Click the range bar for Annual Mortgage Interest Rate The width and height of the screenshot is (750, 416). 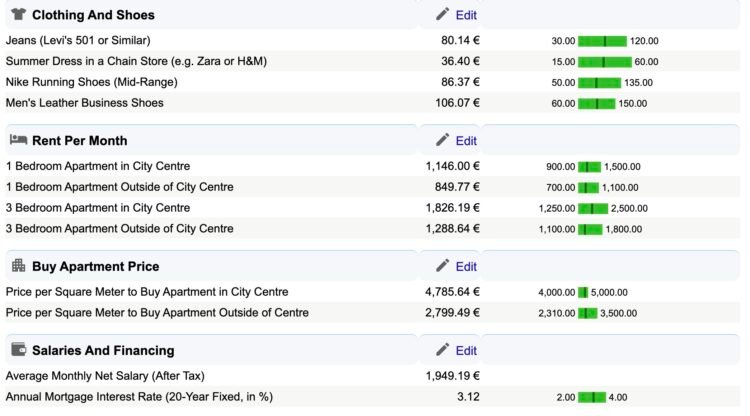point(592,397)
